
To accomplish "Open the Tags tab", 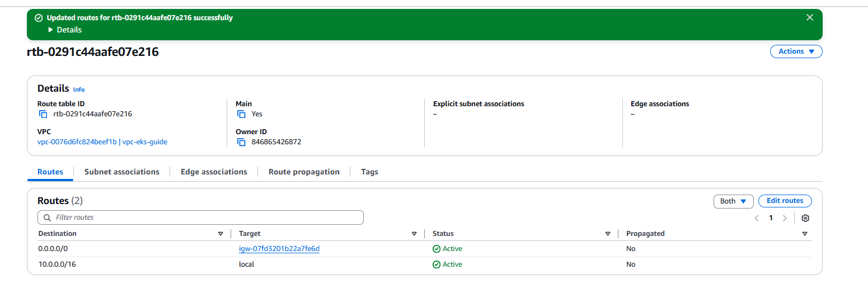I will 369,172.
